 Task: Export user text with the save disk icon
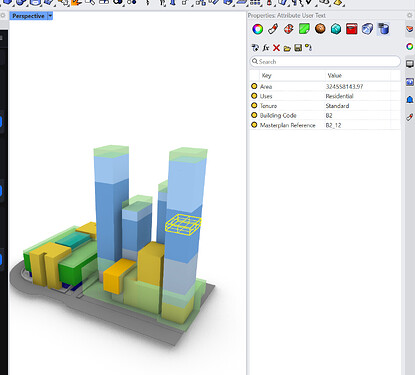click(298, 48)
